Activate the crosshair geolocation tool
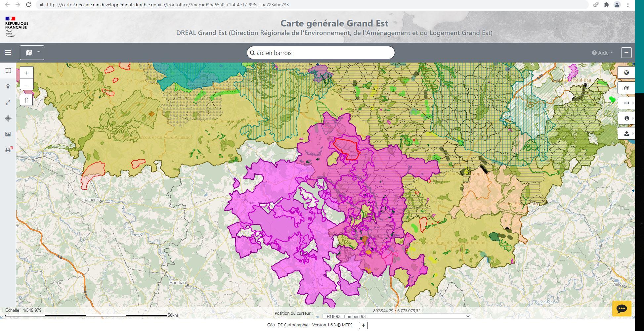644x331 pixels. pyautogui.click(x=8, y=118)
